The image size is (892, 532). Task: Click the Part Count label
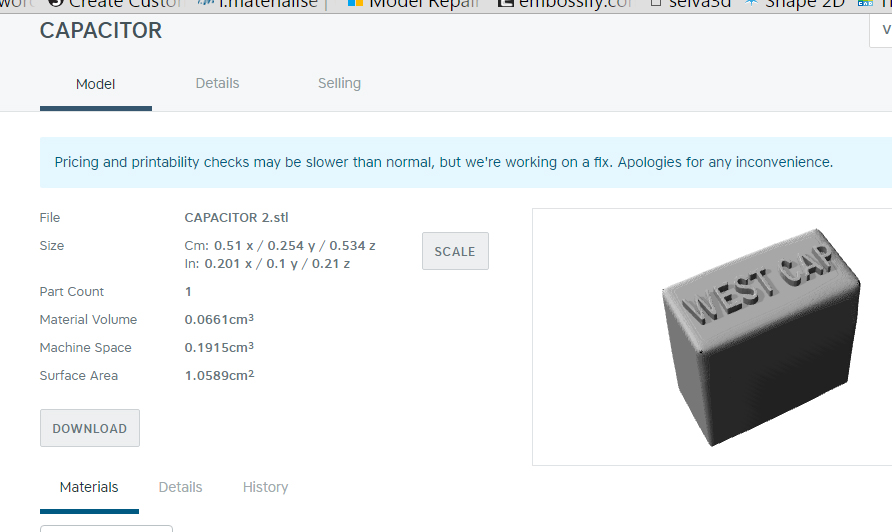(72, 291)
